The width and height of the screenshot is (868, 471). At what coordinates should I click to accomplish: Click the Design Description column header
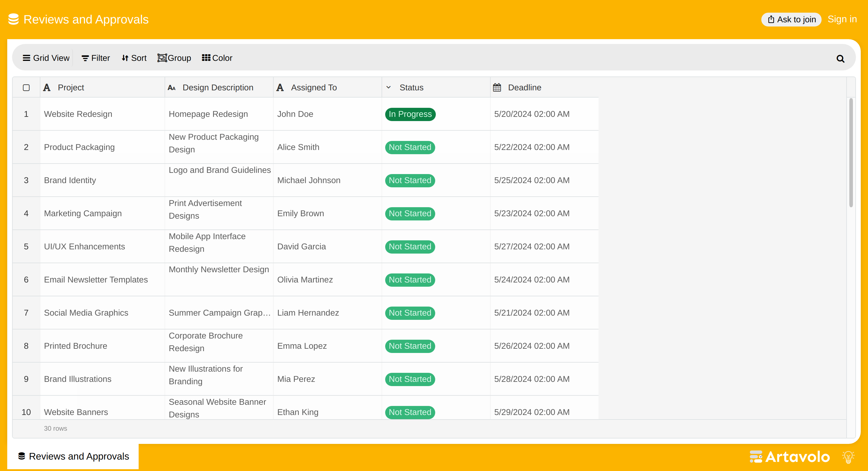click(x=219, y=88)
